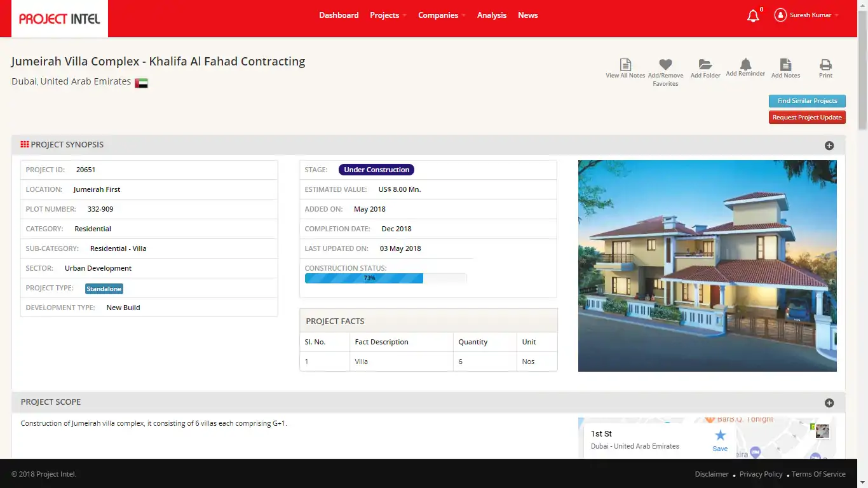Select the project ID value 20651
The width and height of the screenshot is (868, 488).
(x=86, y=170)
